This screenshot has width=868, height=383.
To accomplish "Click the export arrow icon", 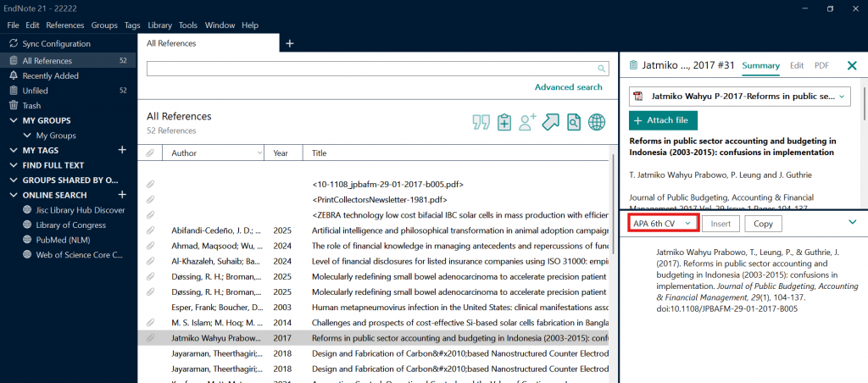I will 551,122.
